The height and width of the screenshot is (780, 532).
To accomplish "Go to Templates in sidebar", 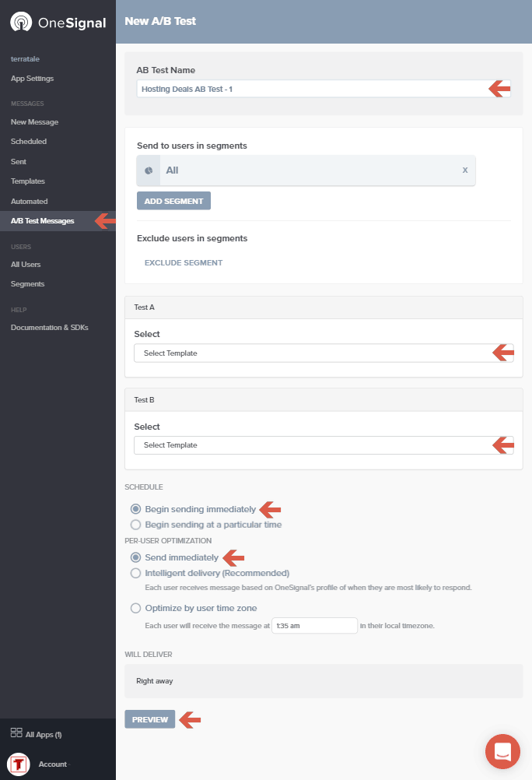I will click(x=28, y=181).
